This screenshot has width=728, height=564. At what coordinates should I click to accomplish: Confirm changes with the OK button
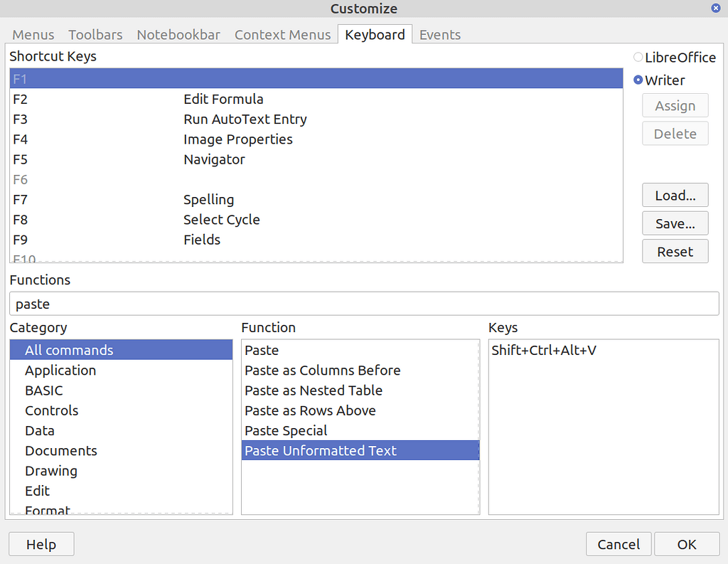click(x=687, y=544)
